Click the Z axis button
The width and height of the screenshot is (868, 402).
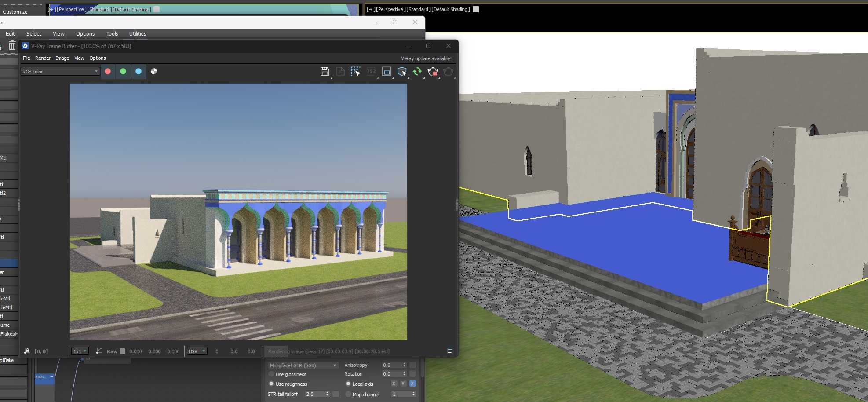(412, 384)
